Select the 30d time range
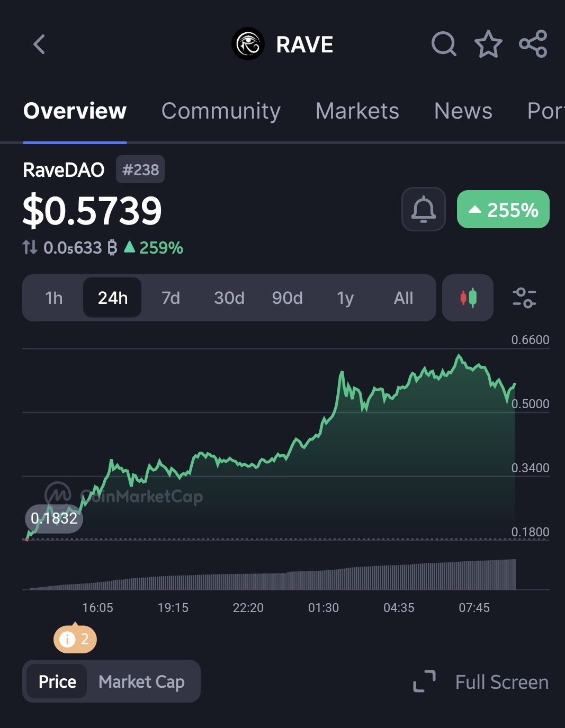Image resolution: width=565 pixels, height=728 pixels. (x=229, y=298)
